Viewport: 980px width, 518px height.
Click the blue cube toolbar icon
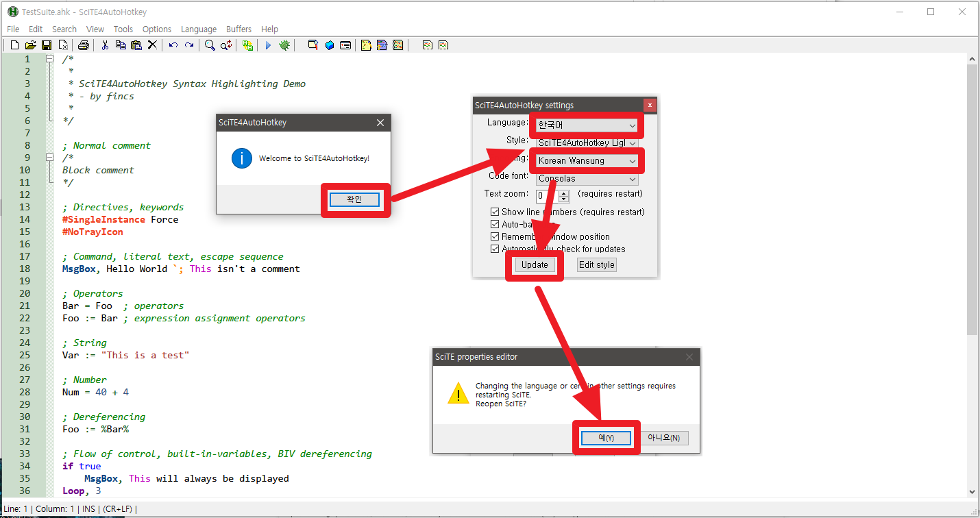pyautogui.click(x=330, y=45)
